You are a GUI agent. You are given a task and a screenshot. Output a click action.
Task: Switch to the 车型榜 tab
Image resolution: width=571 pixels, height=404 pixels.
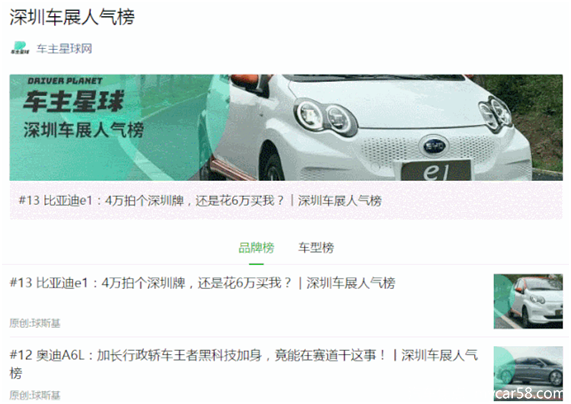[316, 248]
